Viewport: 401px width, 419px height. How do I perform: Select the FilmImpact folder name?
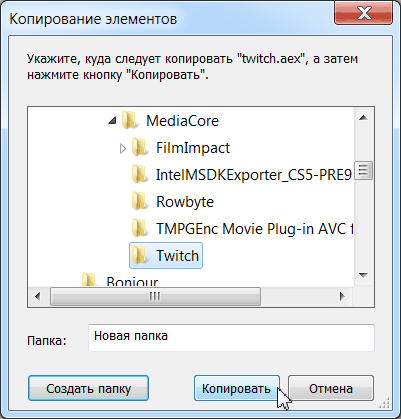click(193, 148)
